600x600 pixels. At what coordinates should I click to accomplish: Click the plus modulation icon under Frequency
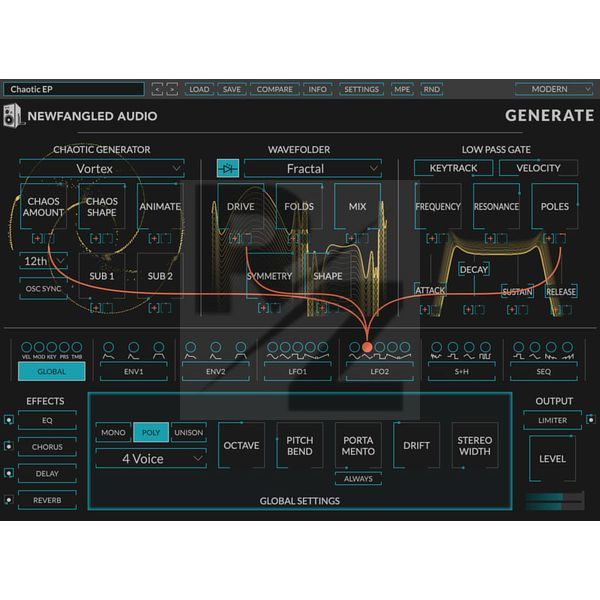(432, 238)
